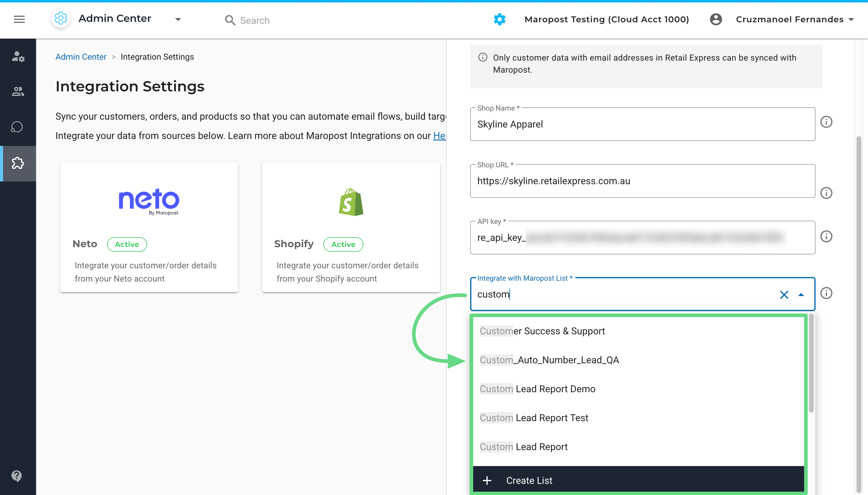Edit the Shop URL field
Viewport: 868px width, 495px height.
coord(642,181)
